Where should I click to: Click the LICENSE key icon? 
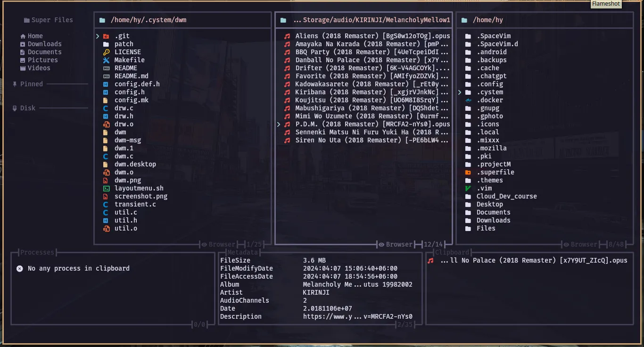(x=106, y=52)
